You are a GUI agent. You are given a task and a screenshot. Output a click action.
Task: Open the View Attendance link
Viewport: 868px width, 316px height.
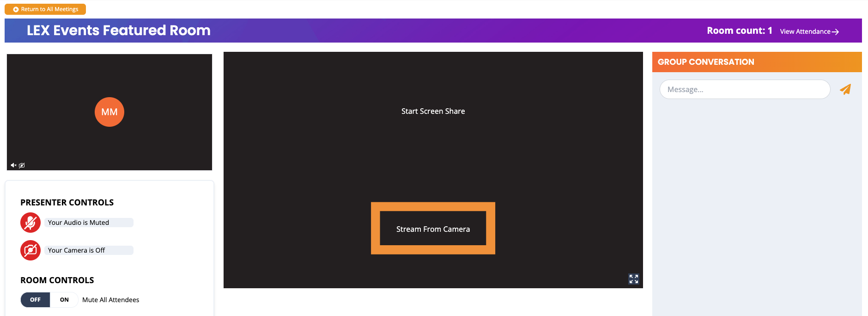tap(805, 31)
